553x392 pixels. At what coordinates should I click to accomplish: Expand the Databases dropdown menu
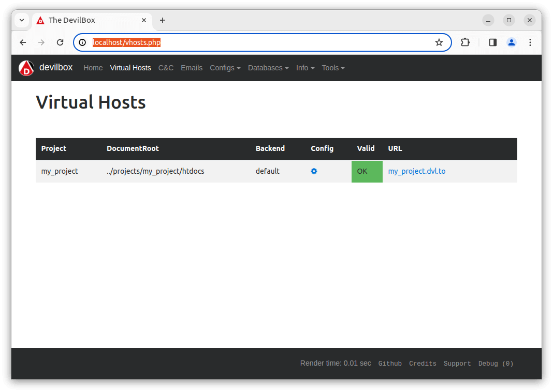268,68
